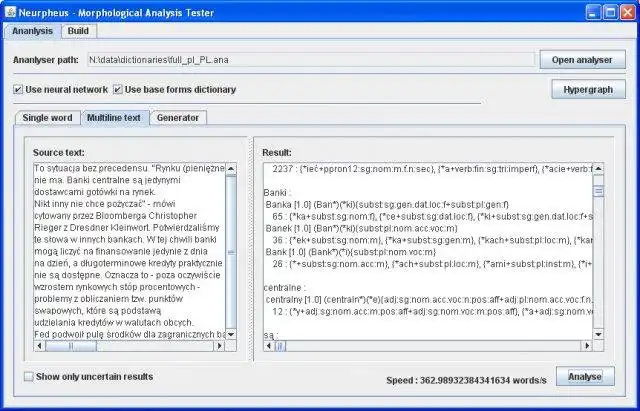The width and height of the screenshot is (640, 411).
Task: Click the Source text scroll-left arrow
Action: (39, 346)
